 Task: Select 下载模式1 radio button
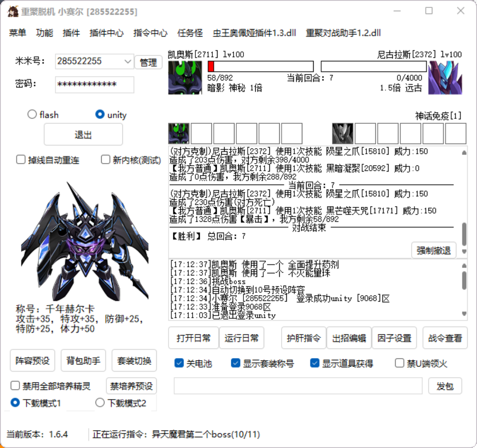(x=15, y=403)
